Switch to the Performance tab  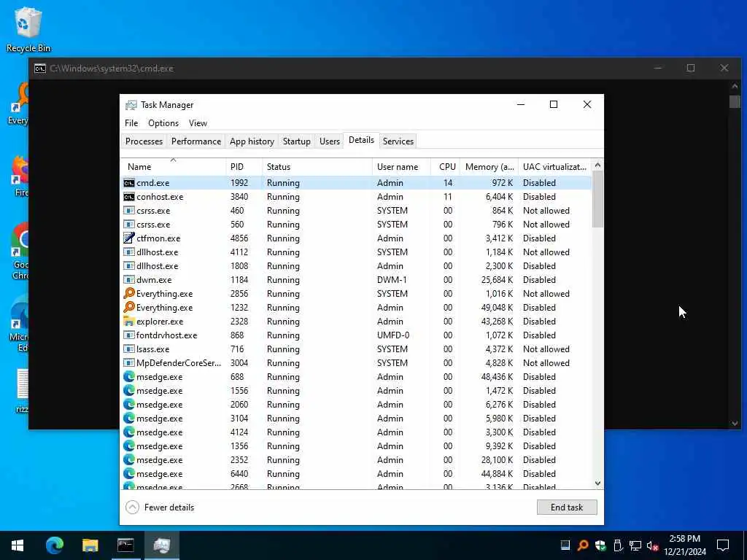196,141
